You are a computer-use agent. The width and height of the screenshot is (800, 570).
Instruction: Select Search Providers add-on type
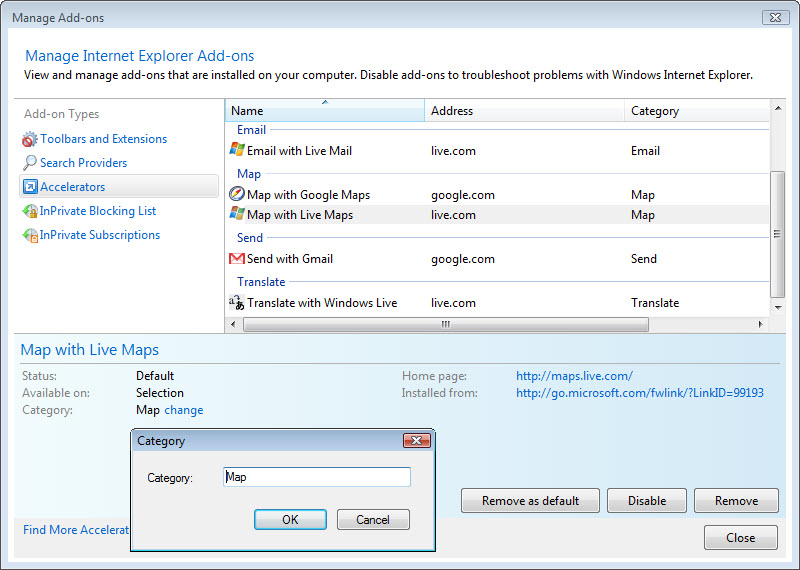pos(84,163)
